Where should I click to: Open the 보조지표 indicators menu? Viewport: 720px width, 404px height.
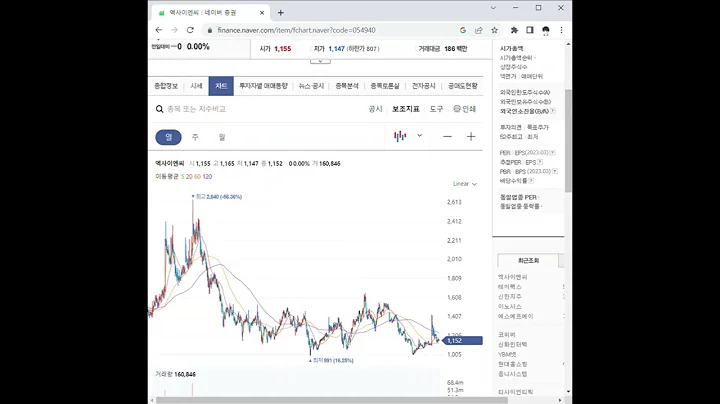coord(405,109)
